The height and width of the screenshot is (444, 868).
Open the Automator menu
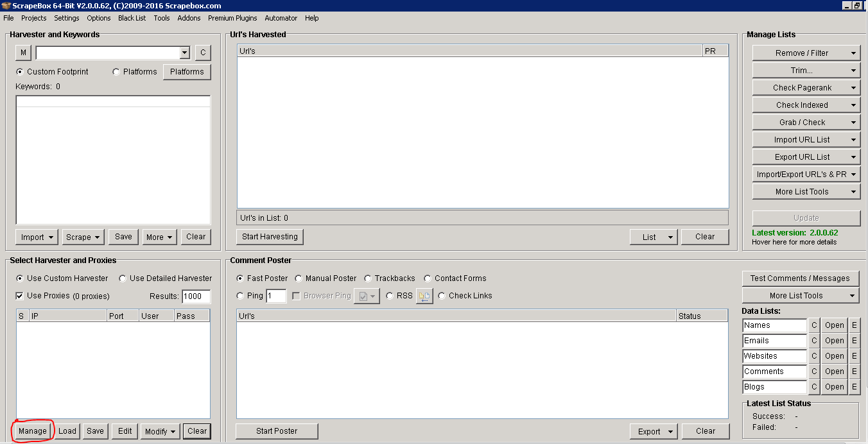(281, 18)
